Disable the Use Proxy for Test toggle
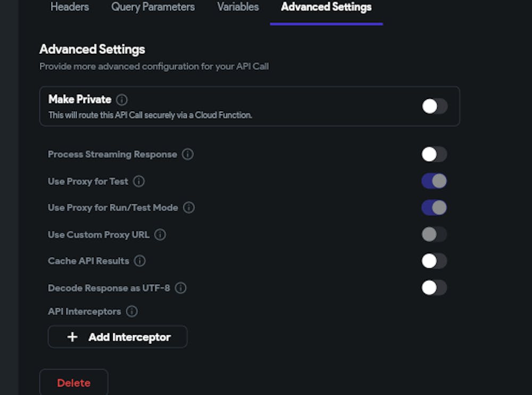This screenshot has height=395, width=532. (x=434, y=181)
